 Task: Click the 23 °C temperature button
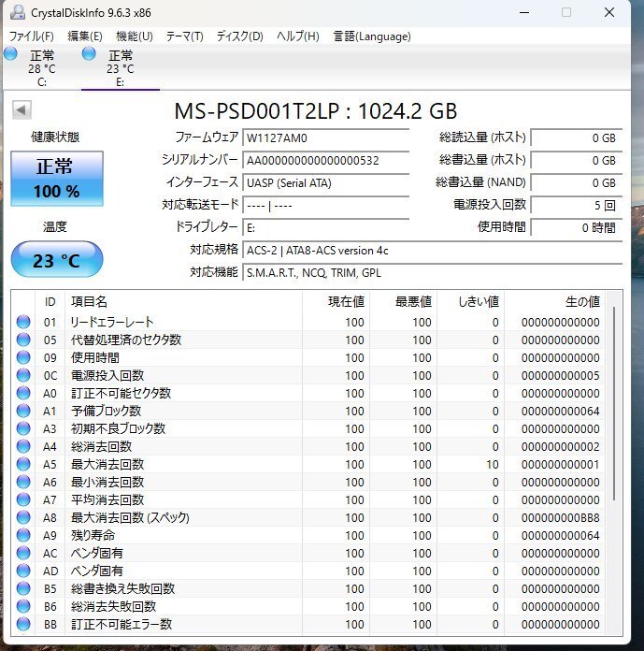pos(57,259)
